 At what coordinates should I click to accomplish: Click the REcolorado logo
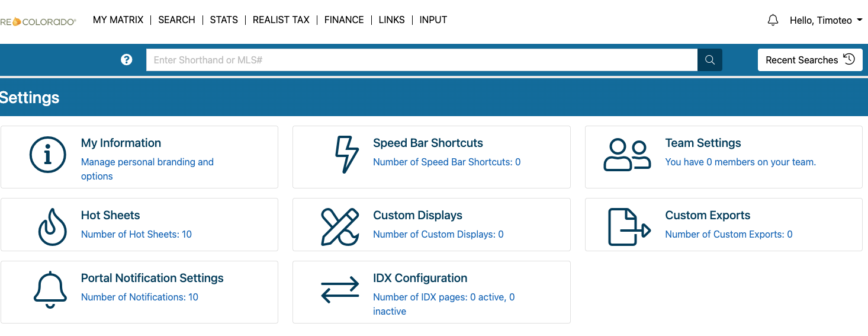coord(38,21)
